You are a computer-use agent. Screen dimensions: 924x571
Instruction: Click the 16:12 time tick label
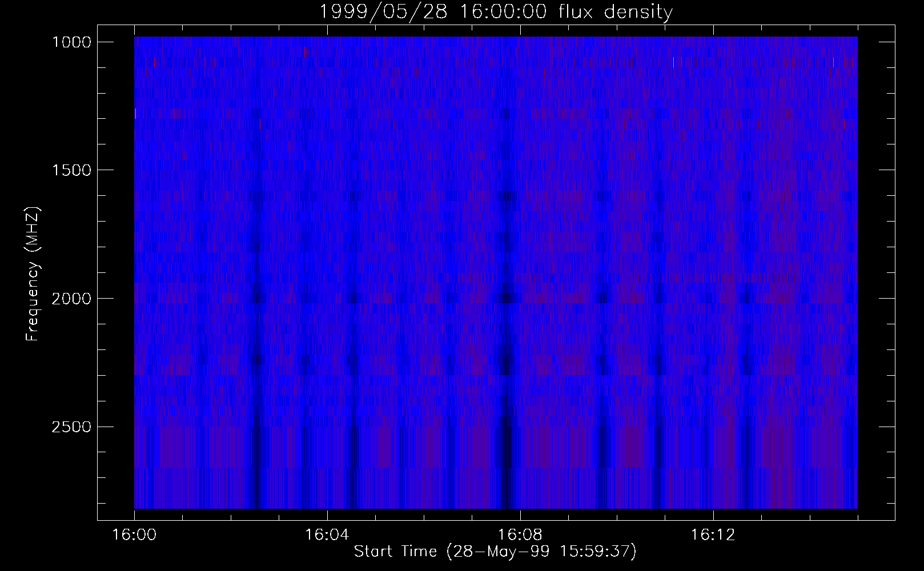click(713, 535)
